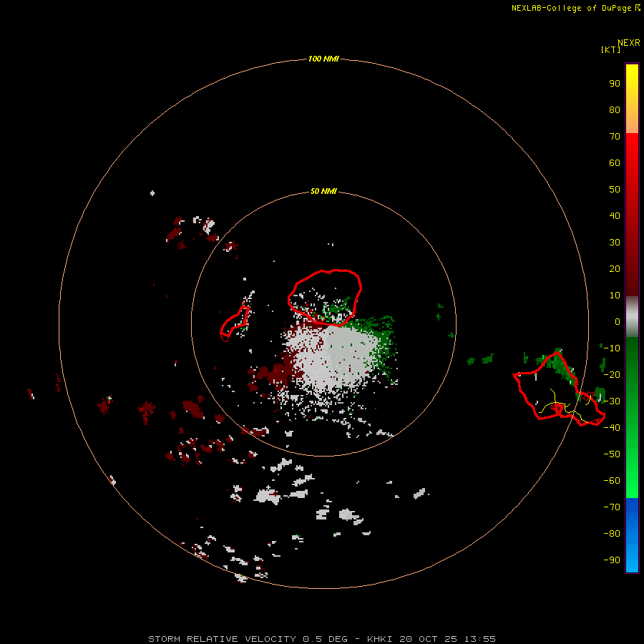
Task: Click the -50 knot scale label
Action: pyautogui.click(x=612, y=454)
